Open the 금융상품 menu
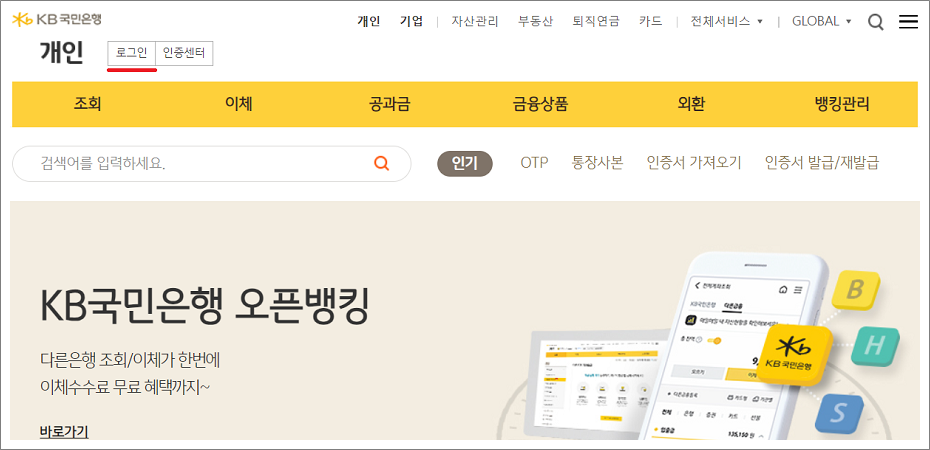 [540, 104]
